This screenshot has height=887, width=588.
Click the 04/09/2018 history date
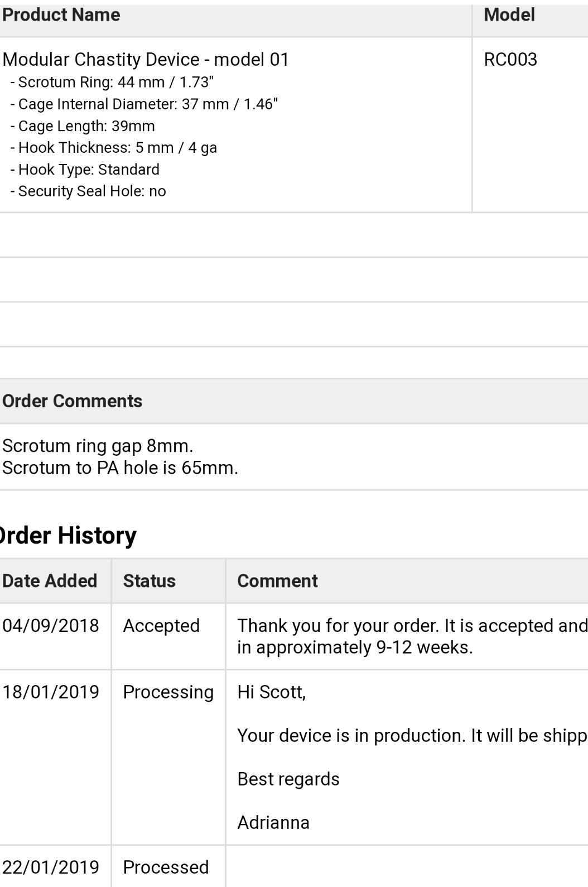51,625
